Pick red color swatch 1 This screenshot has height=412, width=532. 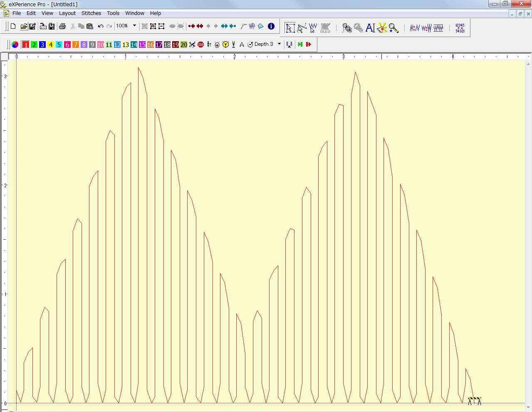26,45
